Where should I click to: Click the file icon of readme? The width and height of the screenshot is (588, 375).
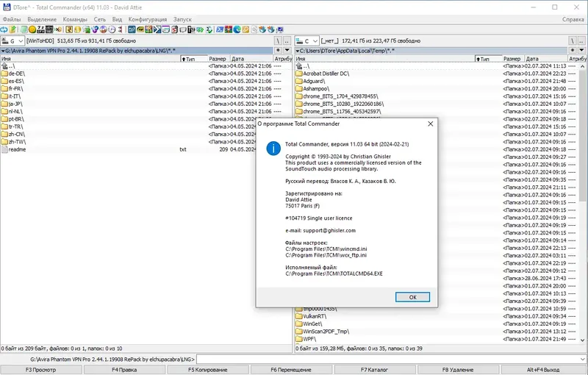(4, 149)
